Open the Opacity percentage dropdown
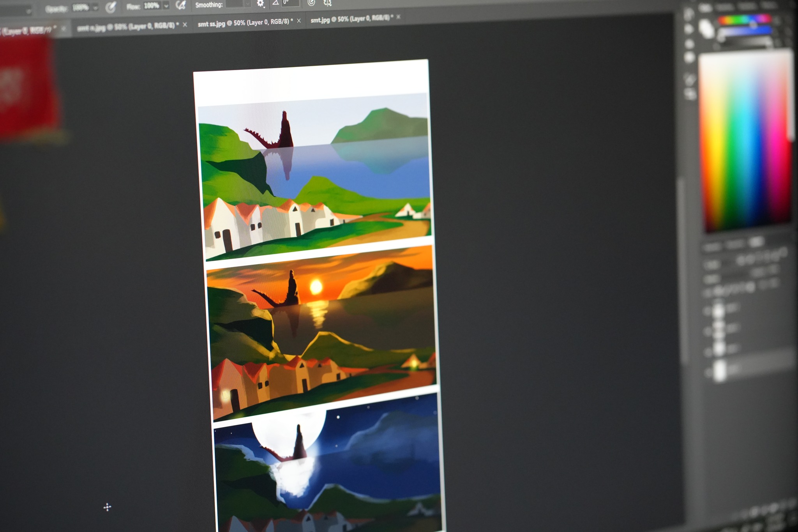Viewport: 798px width, 532px height. click(x=95, y=8)
